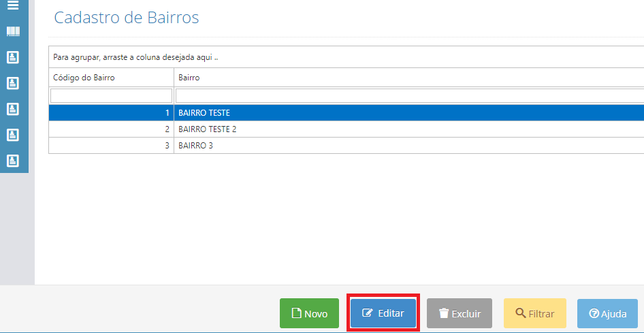644x333 pixels.
Task: Click the Editar button
Action: click(383, 313)
